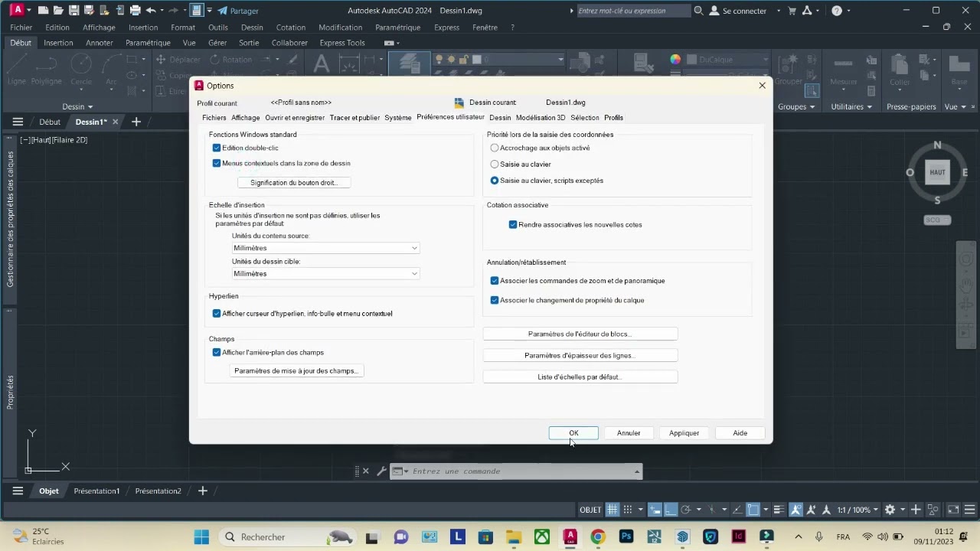The image size is (980, 551).
Task: Add a new layout with plus icon
Action: point(203,491)
